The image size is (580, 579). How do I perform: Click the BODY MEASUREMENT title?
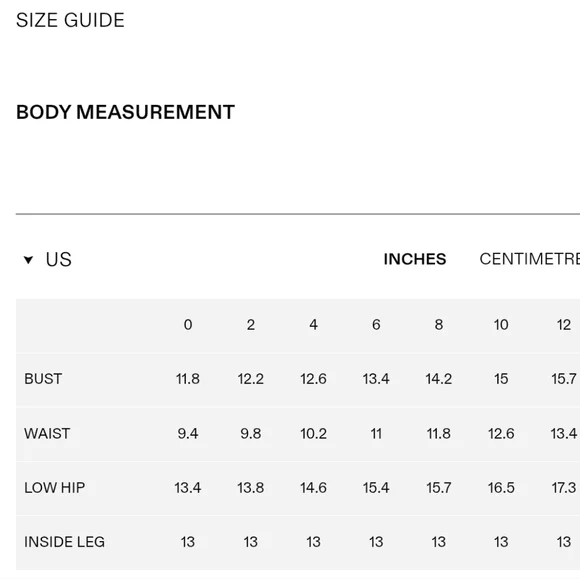coord(125,112)
